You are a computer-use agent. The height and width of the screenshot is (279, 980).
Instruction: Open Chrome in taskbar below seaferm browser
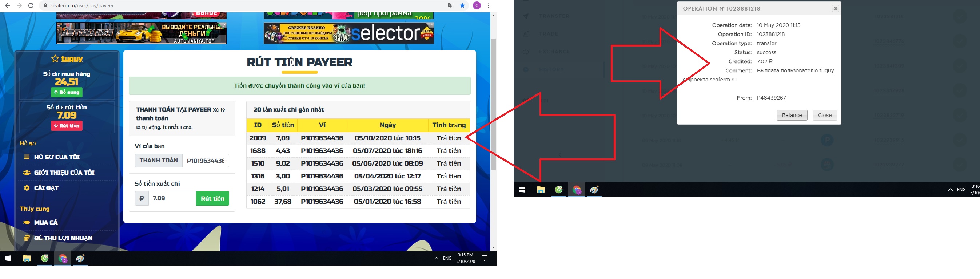[63, 259]
